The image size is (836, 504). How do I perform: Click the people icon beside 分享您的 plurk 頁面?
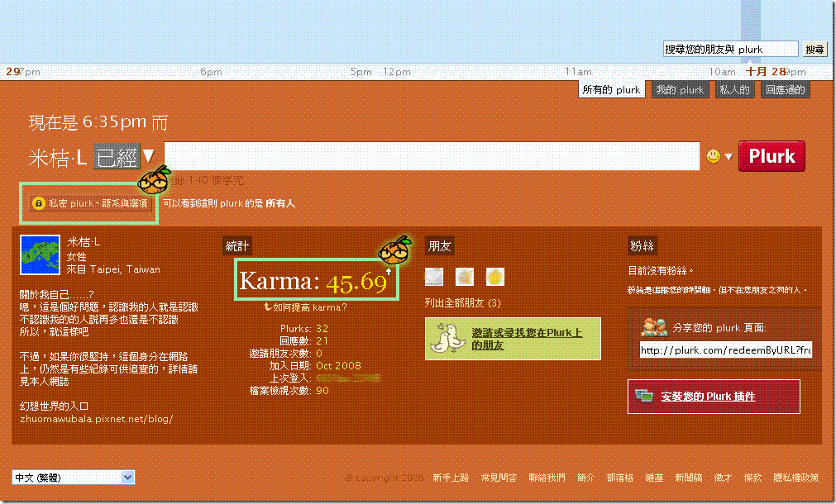(654, 327)
